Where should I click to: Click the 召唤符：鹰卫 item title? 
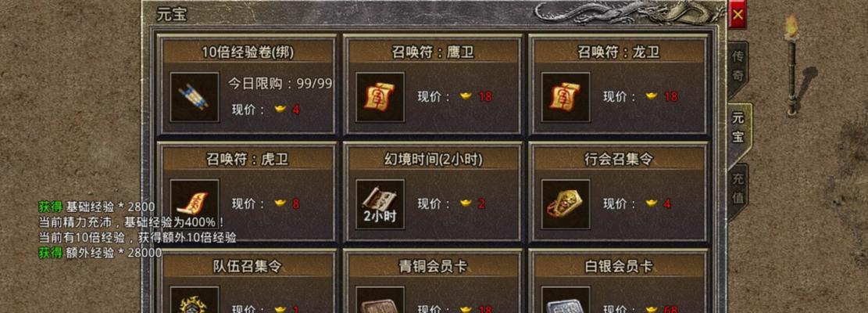coord(432,52)
